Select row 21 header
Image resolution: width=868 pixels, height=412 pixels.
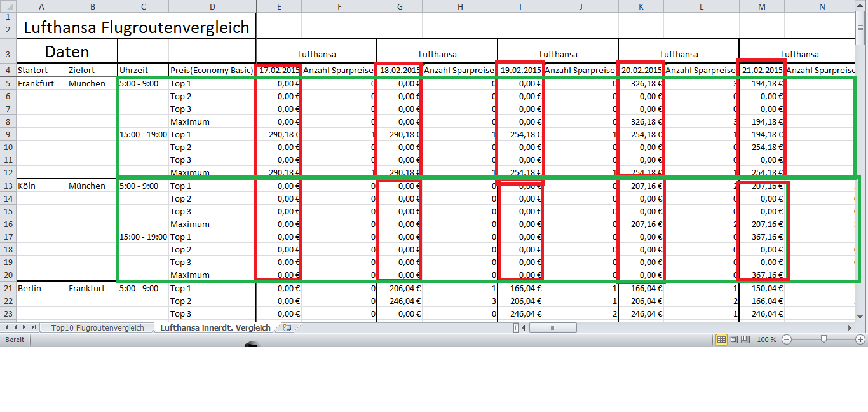[x=8, y=288]
